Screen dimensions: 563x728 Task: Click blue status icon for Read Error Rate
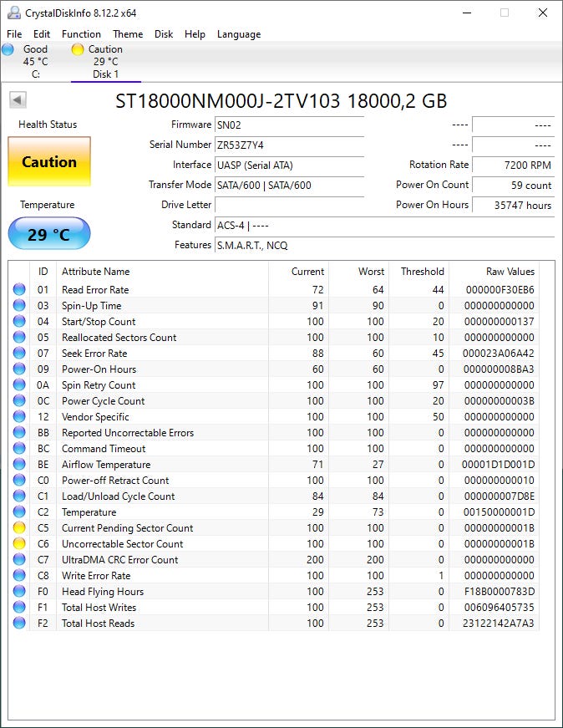click(x=19, y=290)
